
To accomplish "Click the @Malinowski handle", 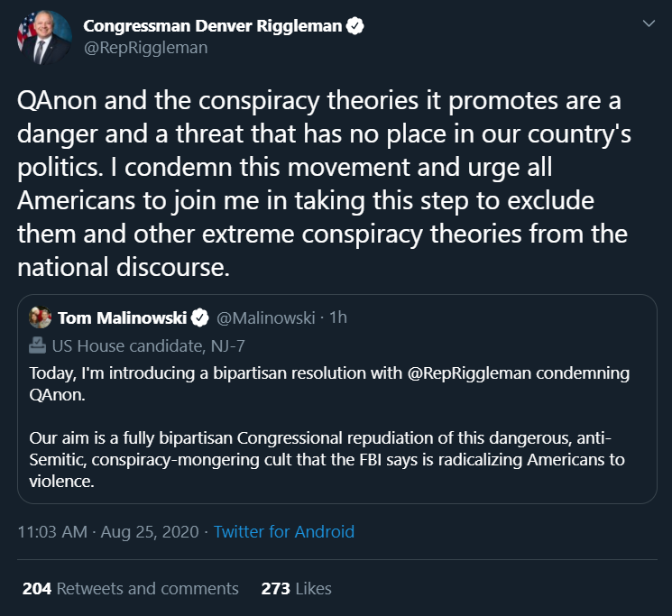I will point(267,317).
